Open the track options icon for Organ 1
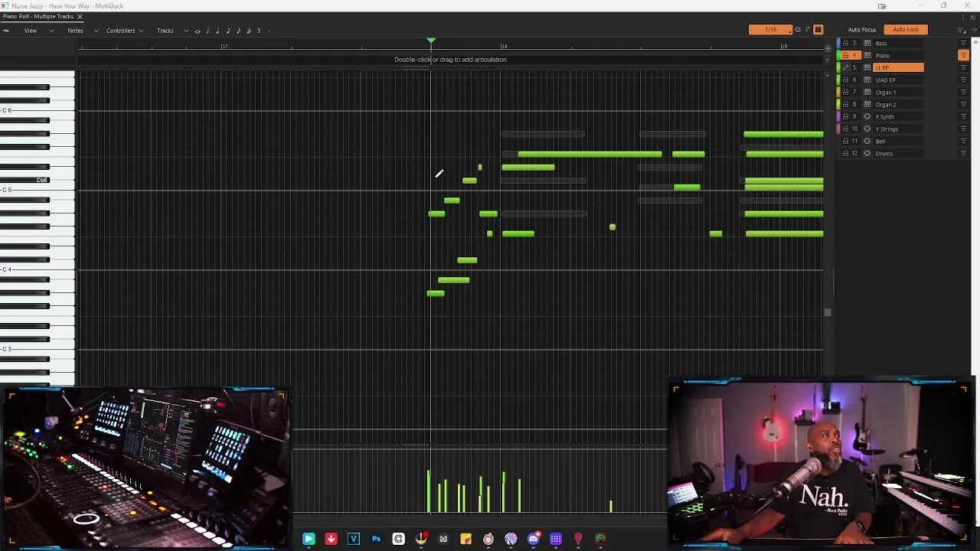The image size is (980, 551). pyautogui.click(x=963, y=92)
